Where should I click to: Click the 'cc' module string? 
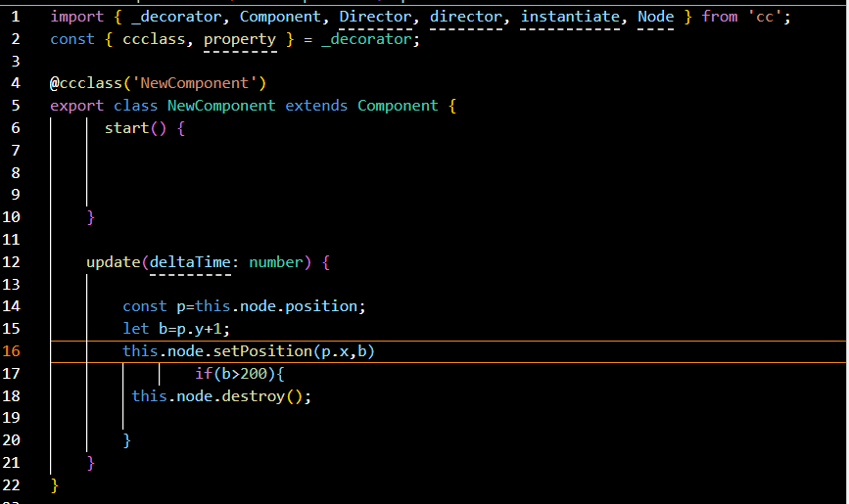tap(769, 17)
